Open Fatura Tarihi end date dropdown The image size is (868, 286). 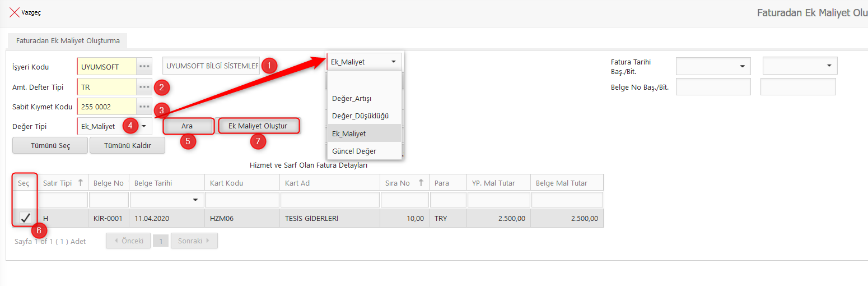pyautogui.click(x=829, y=66)
